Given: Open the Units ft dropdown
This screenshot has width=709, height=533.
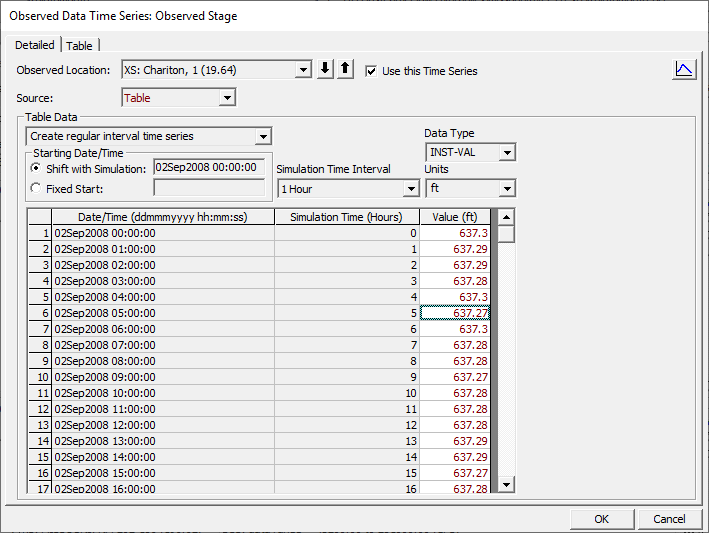Looking at the screenshot, I should click(507, 188).
